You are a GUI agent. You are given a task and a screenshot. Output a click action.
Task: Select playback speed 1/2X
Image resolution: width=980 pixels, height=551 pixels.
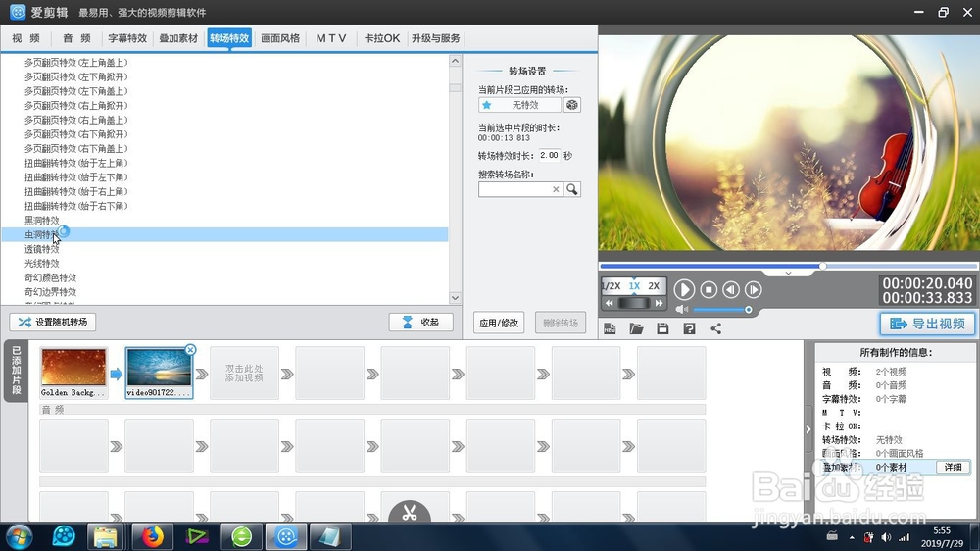click(x=612, y=286)
